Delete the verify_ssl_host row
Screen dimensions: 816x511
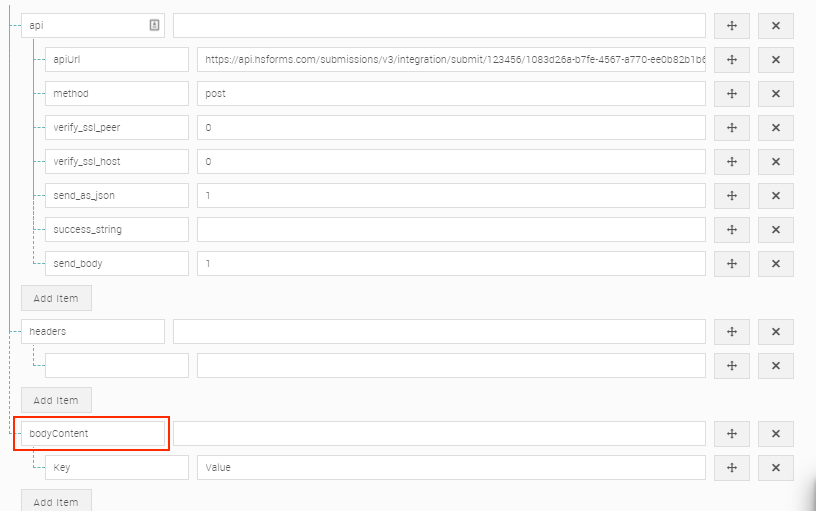click(x=775, y=162)
